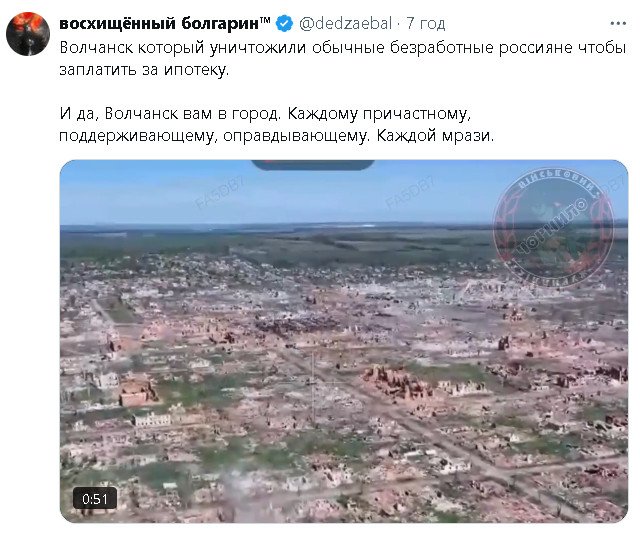Click the TM superscript after the display name
640x536 pixels.
pos(265,20)
